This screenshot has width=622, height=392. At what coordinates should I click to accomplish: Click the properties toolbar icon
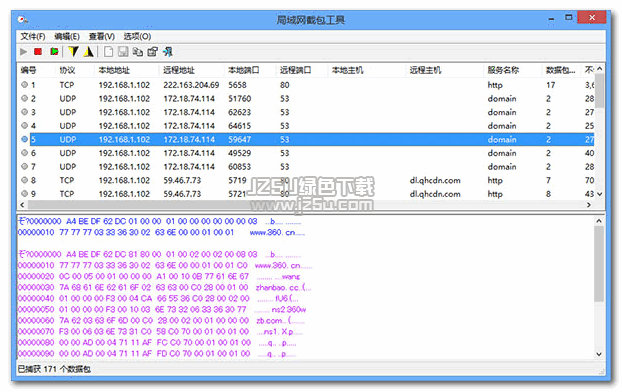pyautogui.click(x=153, y=52)
